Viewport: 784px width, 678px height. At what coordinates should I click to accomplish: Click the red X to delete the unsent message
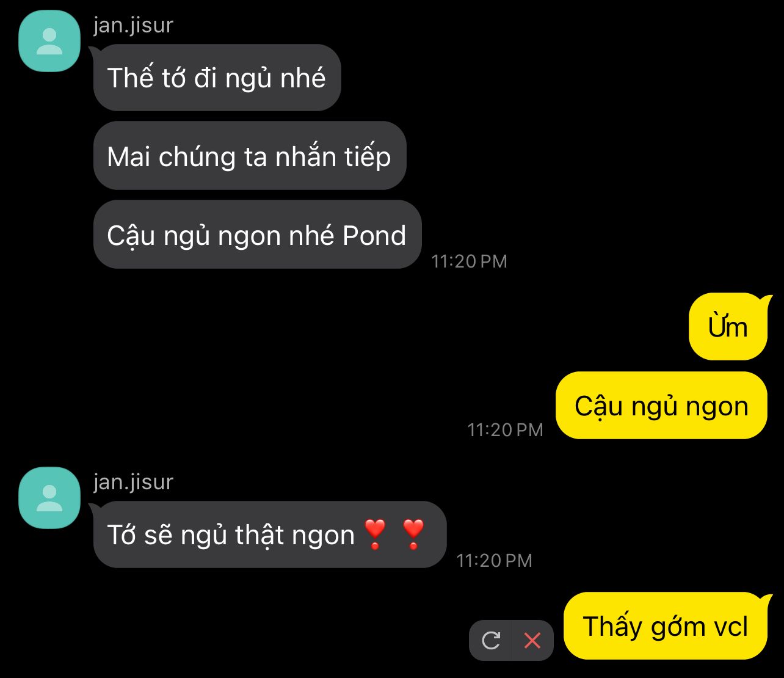coord(532,640)
